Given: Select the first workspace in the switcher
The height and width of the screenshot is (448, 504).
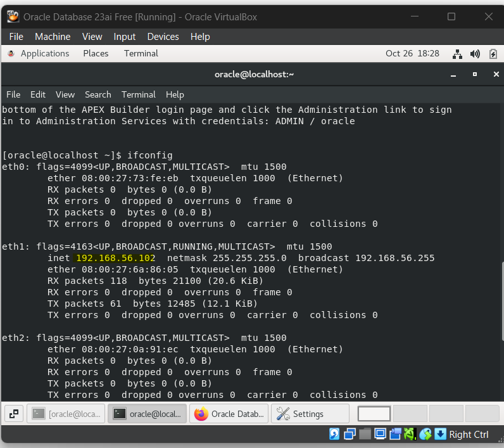Looking at the screenshot, I should pyautogui.click(x=374, y=414).
